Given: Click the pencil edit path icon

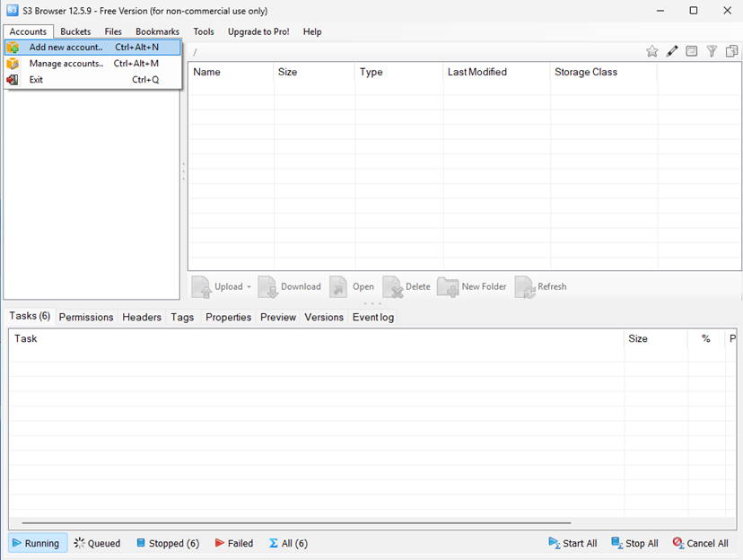Looking at the screenshot, I should pyautogui.click(x=672, y=51).
